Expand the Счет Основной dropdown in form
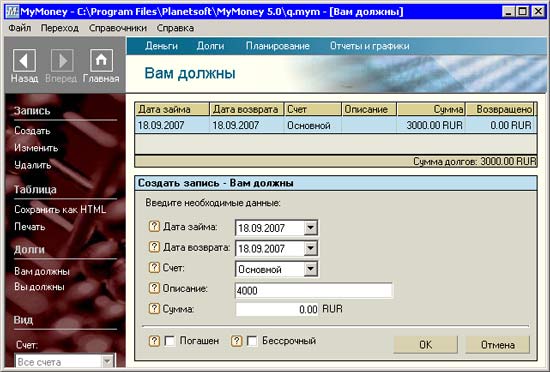Viewport: 550px width, 372px height. tap(310, 269)
